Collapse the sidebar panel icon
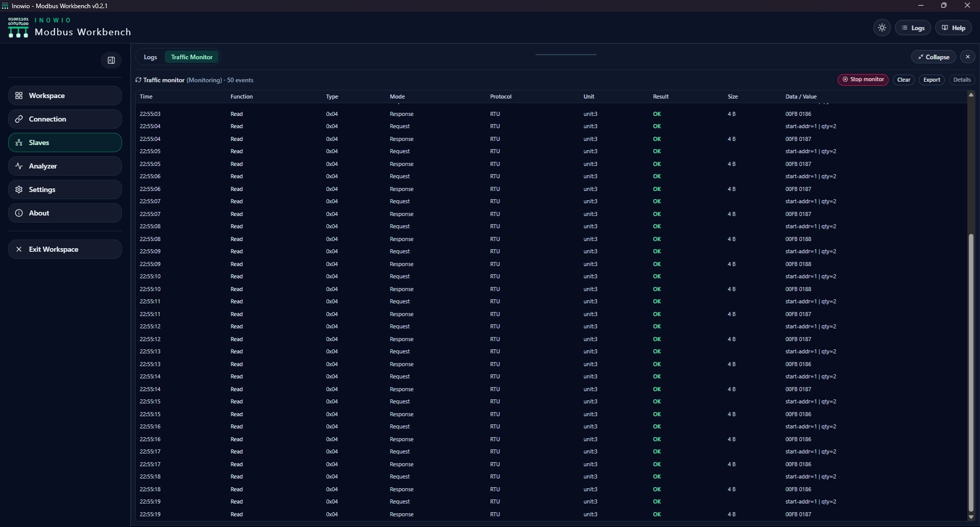 (x=111, y=60)
